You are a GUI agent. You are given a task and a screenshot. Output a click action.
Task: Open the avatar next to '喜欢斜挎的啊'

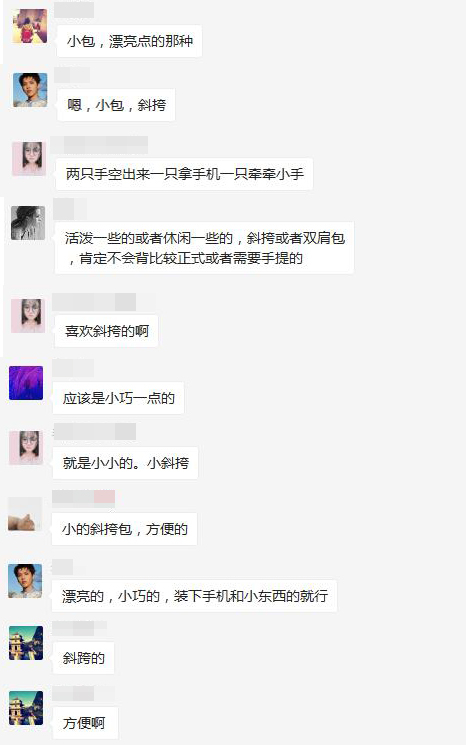click(x=28, y=316)
